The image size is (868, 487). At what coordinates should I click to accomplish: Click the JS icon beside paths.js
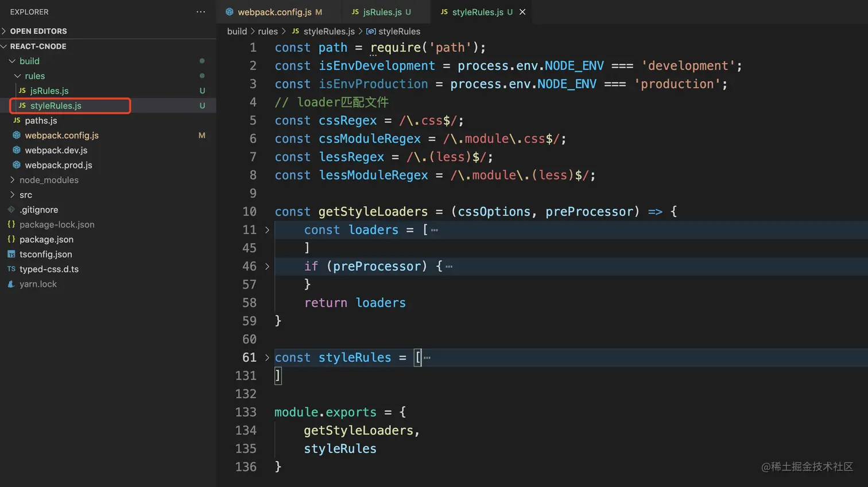tap(17, 120)
